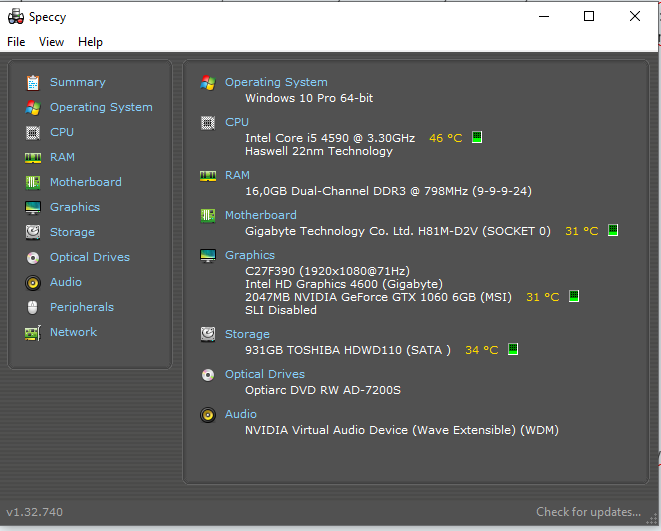This screenshot has width=661, height=531.
Task: Open the Network section from sidebar
Action: pyautogui.click(x=73, y=332)
